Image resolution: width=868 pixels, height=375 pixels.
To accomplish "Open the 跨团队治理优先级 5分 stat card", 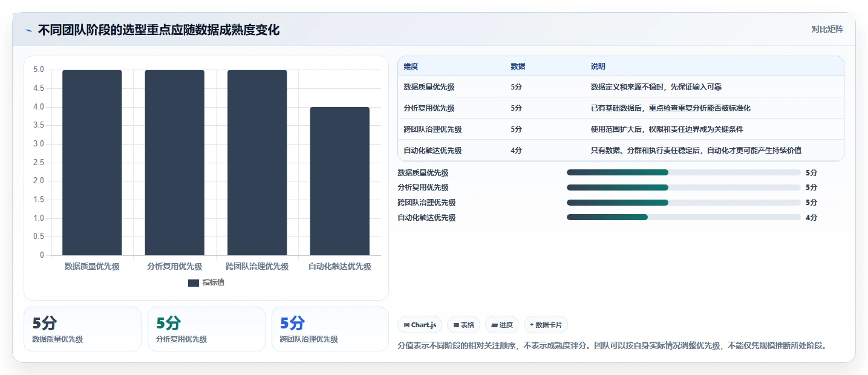I will click(x=330, y=329).
